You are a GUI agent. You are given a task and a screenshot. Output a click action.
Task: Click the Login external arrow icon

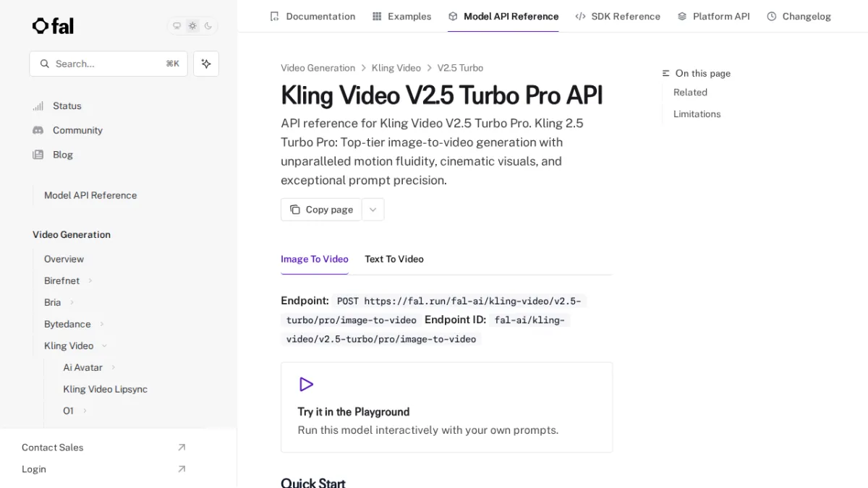[182, 469]
